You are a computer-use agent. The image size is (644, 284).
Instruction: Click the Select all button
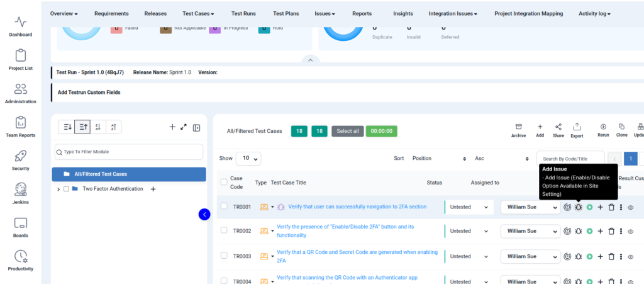pos(347,131)
